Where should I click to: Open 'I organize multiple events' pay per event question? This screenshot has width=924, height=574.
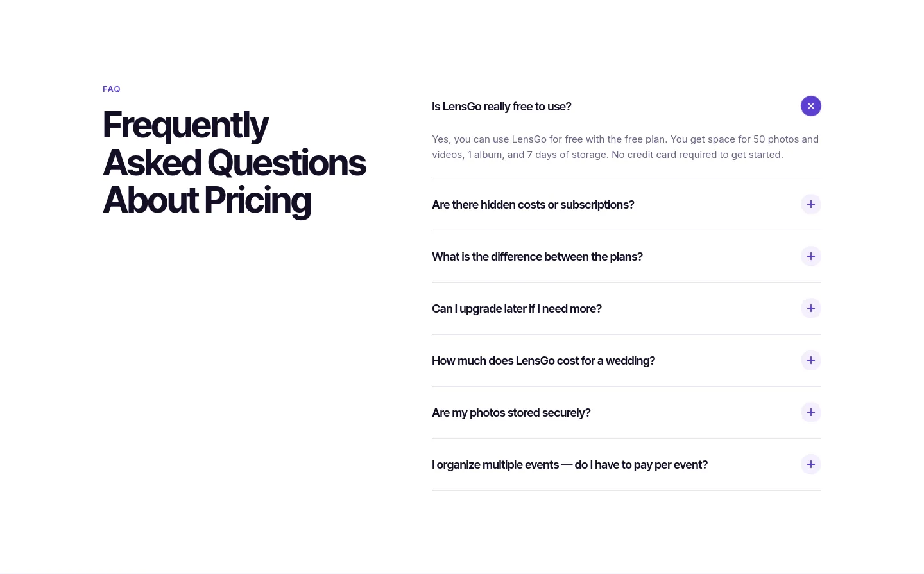tap(626, 464)
